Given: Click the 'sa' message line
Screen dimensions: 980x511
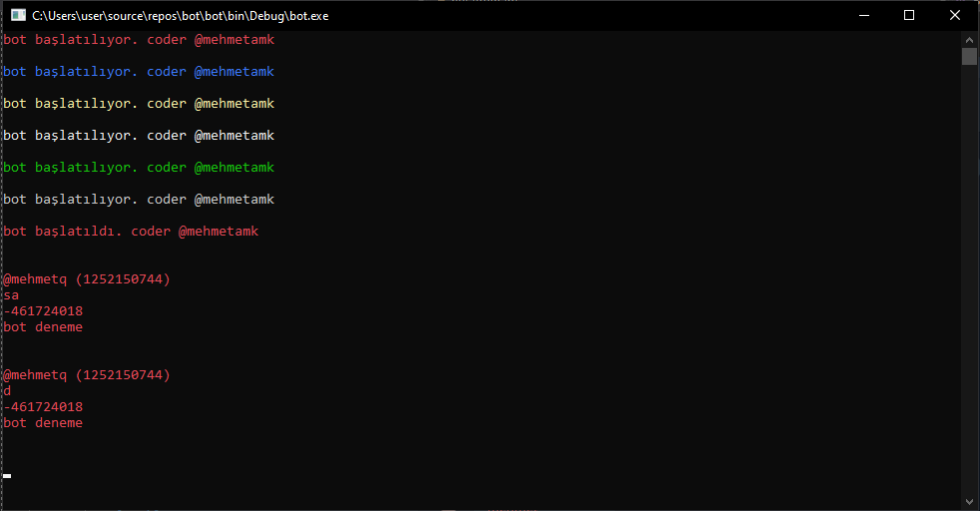Looking at the screenshot, I should (x=11, y=295).
